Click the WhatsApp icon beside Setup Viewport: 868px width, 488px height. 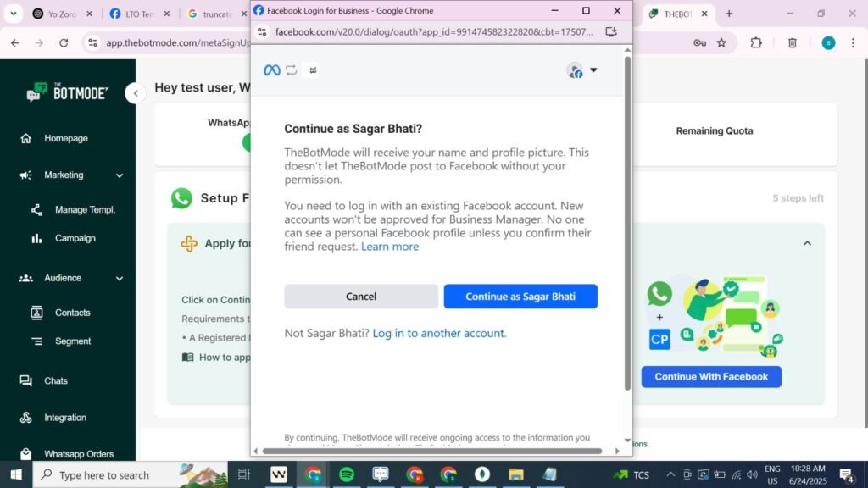pyautogui.click(x=181, y=198)
